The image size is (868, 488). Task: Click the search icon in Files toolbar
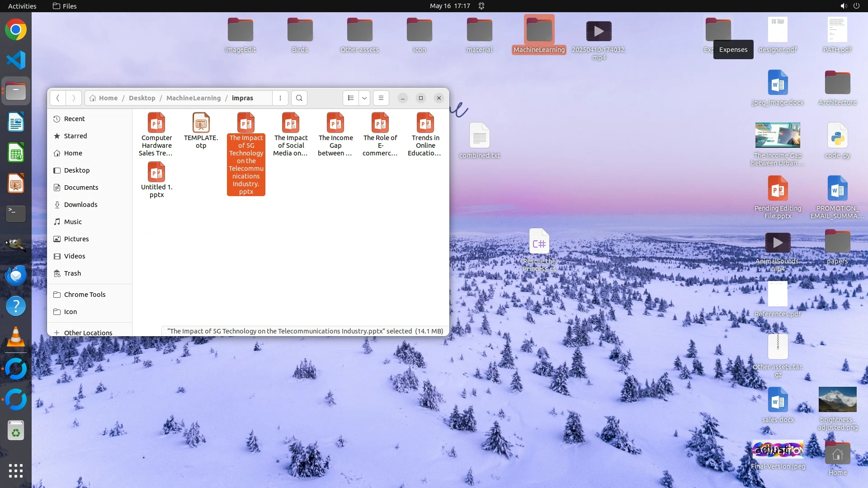(299, 98)
